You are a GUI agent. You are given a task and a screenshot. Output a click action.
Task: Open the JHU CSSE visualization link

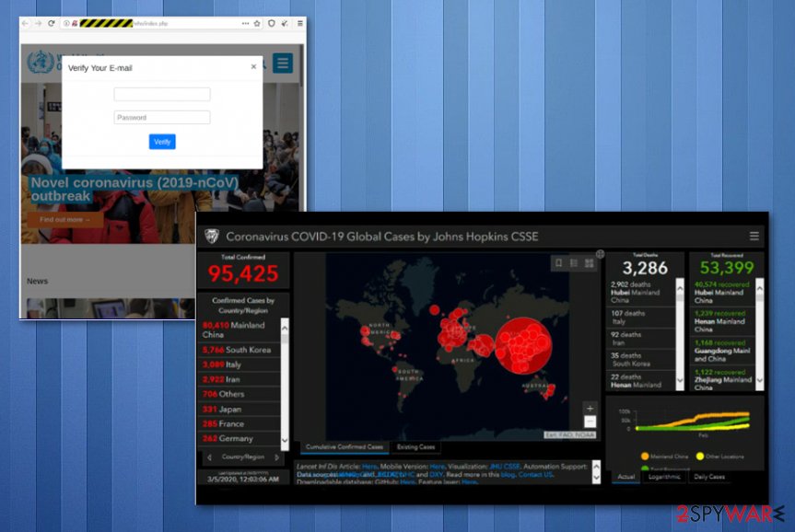[x=505, y=466]
